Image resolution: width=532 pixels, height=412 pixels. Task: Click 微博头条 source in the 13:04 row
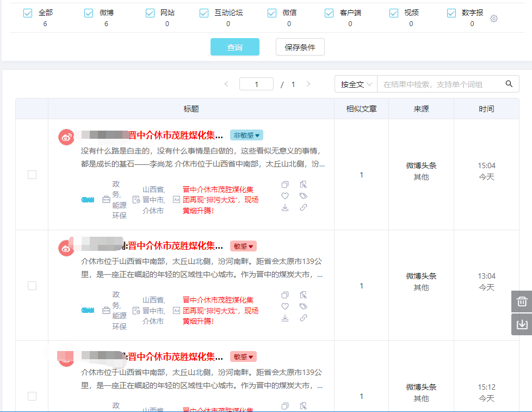tap(421, 276)
